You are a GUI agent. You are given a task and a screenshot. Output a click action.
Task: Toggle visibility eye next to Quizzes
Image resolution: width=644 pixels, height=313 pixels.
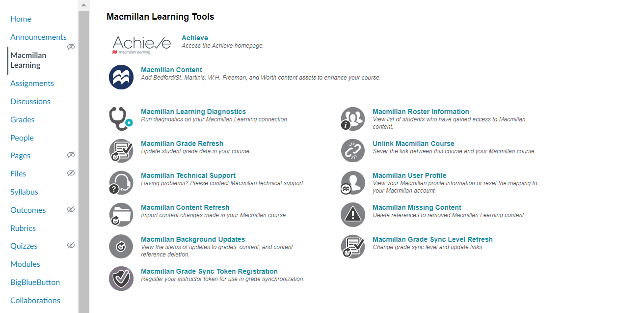pos(71,245)
